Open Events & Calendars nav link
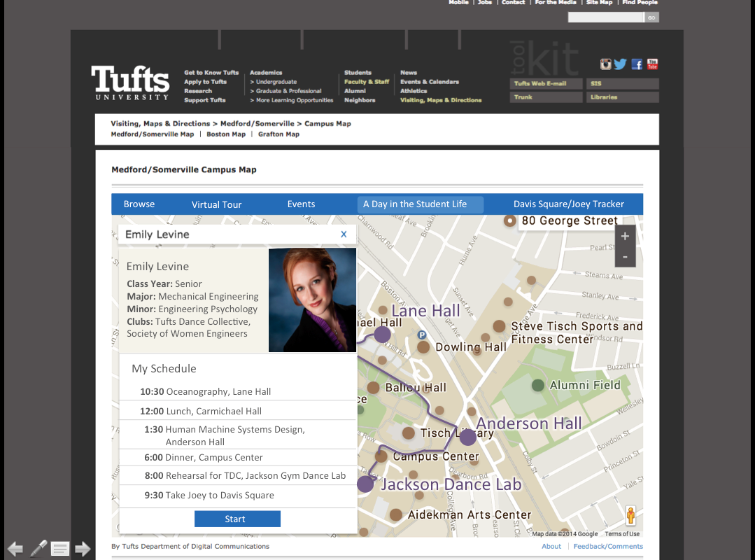The image size is (755, 560). pos(430,82)
